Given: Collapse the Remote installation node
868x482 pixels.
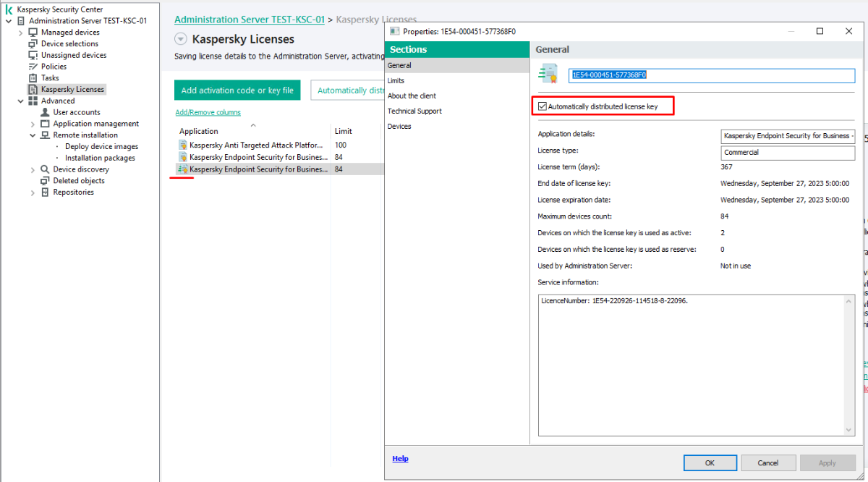Looking at the screenshot, I should click(x=33, y=135).
